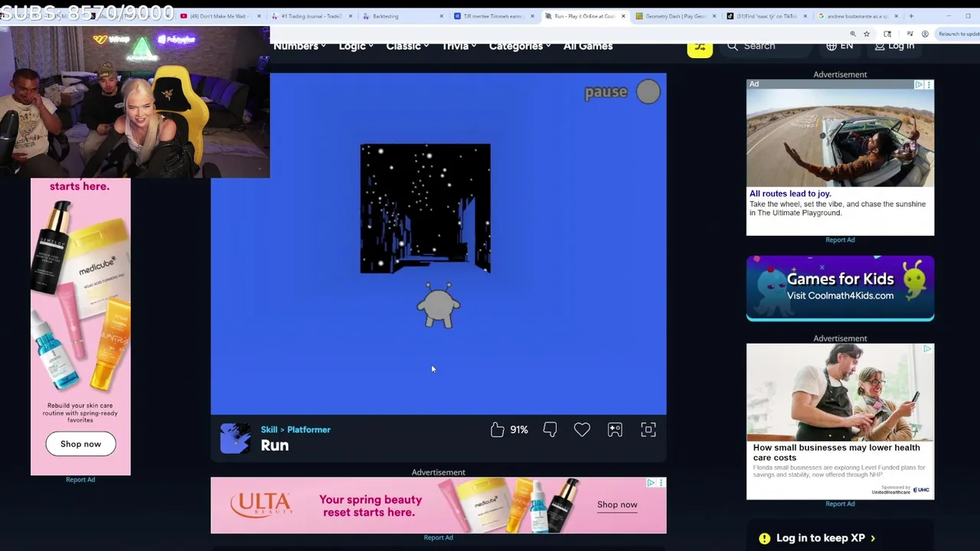Expand the Logic menu
Image resolution: width=980 pixels, height=551 pixels.
point(356,46)
